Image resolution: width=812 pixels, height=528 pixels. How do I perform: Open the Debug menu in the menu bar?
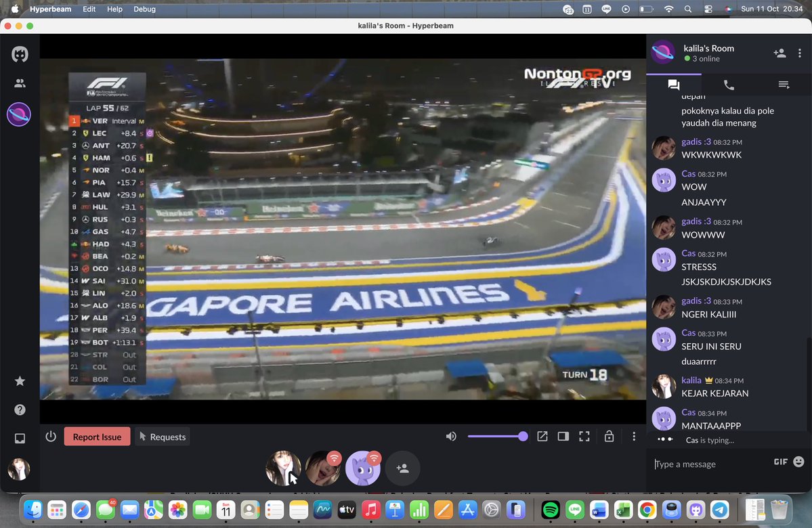coord(144,9)
